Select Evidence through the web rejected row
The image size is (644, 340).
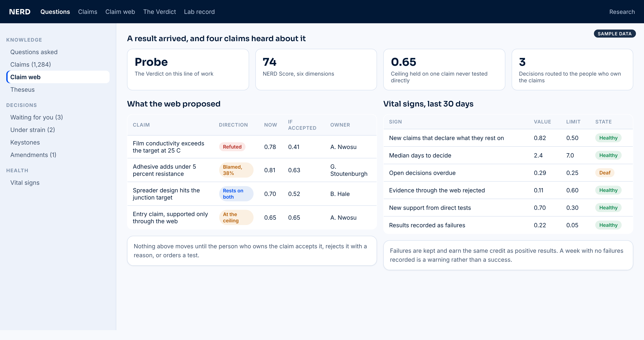508,190
